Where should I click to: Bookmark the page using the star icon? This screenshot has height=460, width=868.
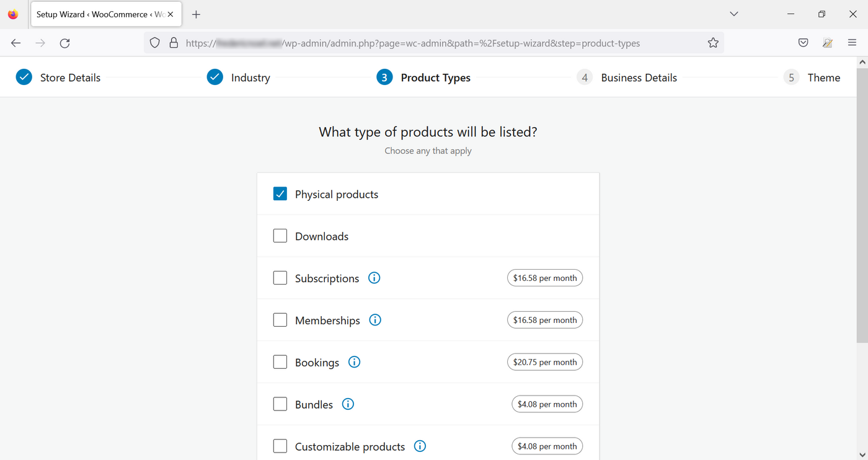coord(713,42)
